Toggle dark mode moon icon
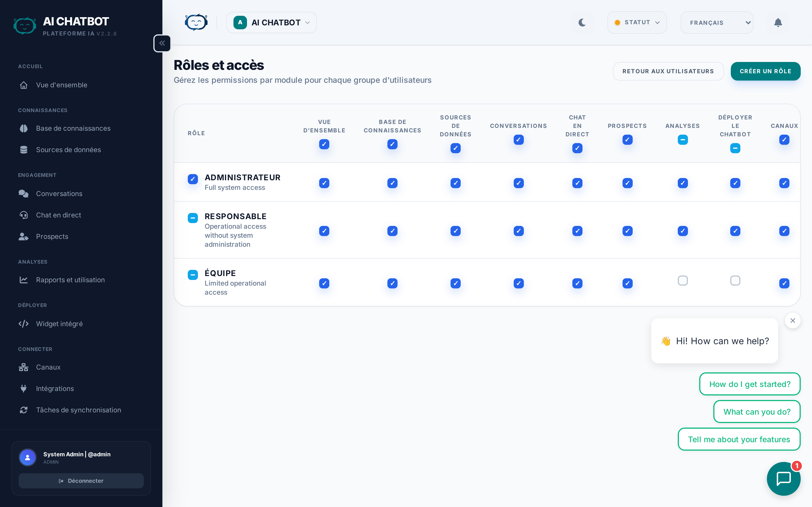Image resolution: width=812 pixels, height=507 pixels. [582, 23]
